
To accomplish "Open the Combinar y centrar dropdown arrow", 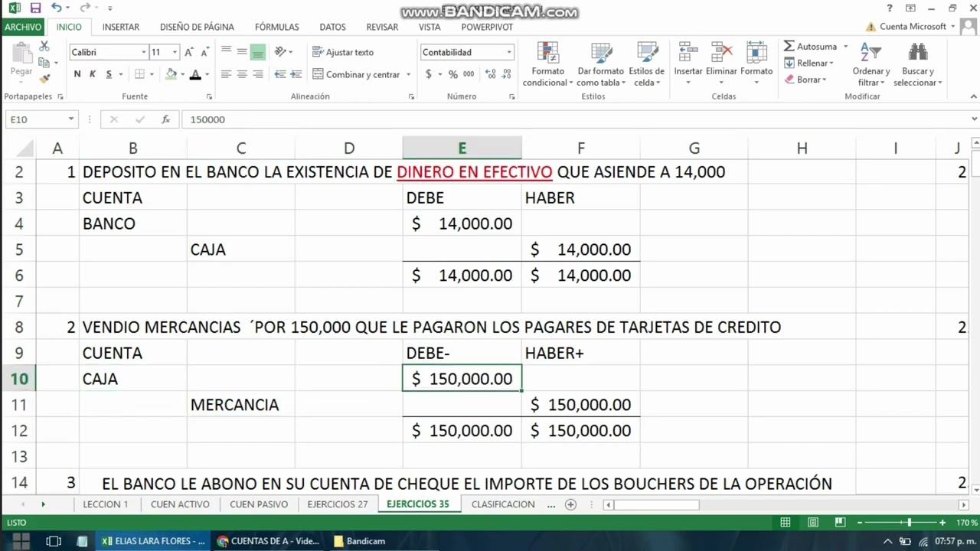I will 408,74.
